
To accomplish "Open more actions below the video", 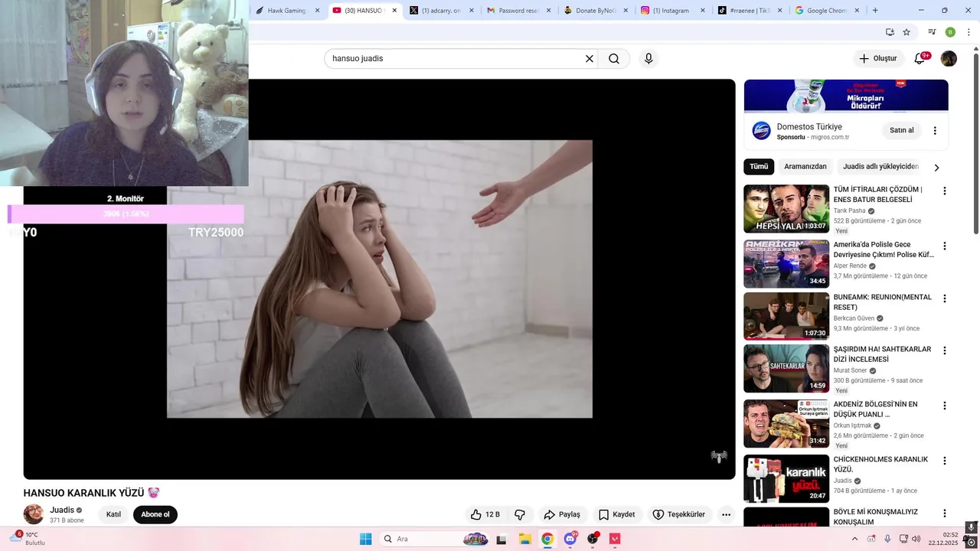I will coord(726,514).
